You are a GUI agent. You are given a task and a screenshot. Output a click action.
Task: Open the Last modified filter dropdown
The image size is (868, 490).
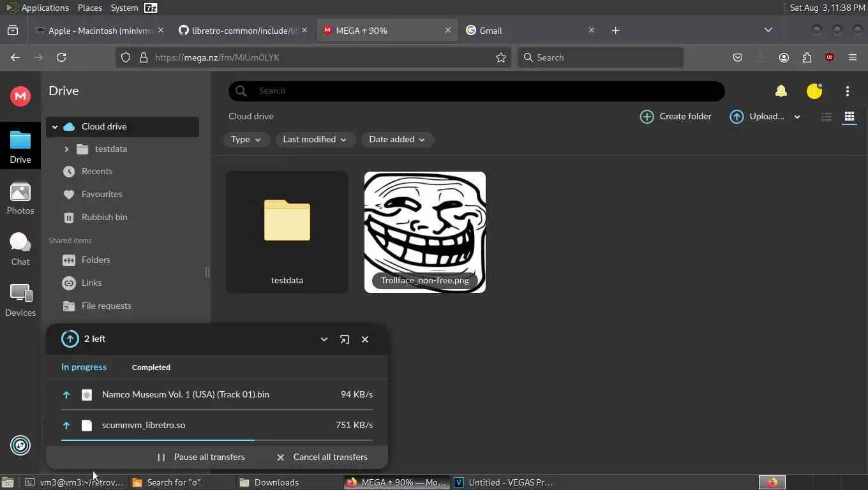[x=315, y=139]
